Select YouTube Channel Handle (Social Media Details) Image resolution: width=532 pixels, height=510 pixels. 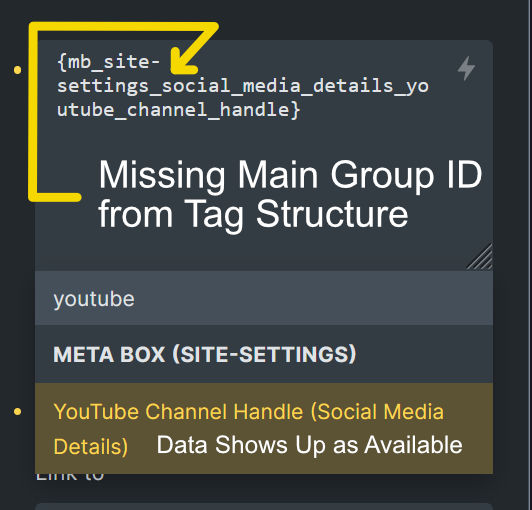click(264, 428)
